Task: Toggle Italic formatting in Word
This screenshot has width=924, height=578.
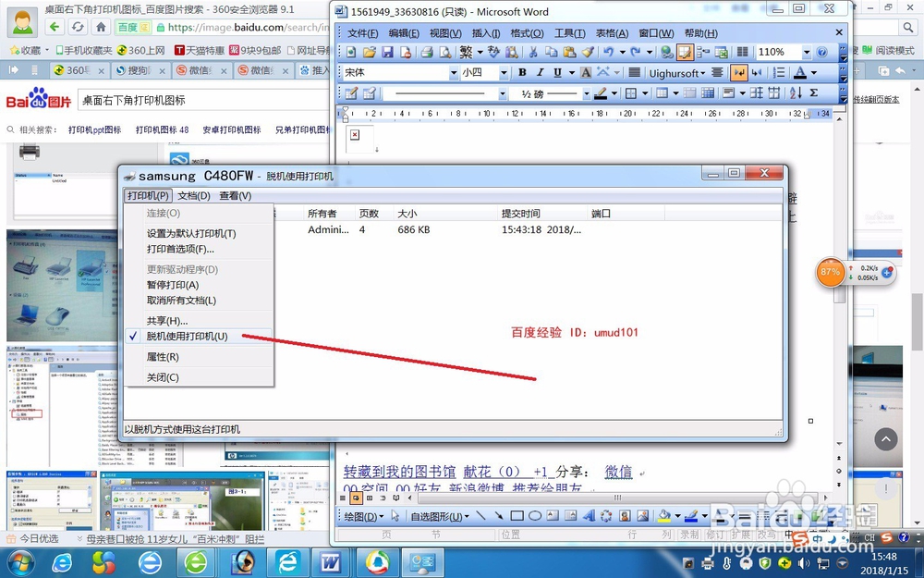Action: click(x=540, y=72)
